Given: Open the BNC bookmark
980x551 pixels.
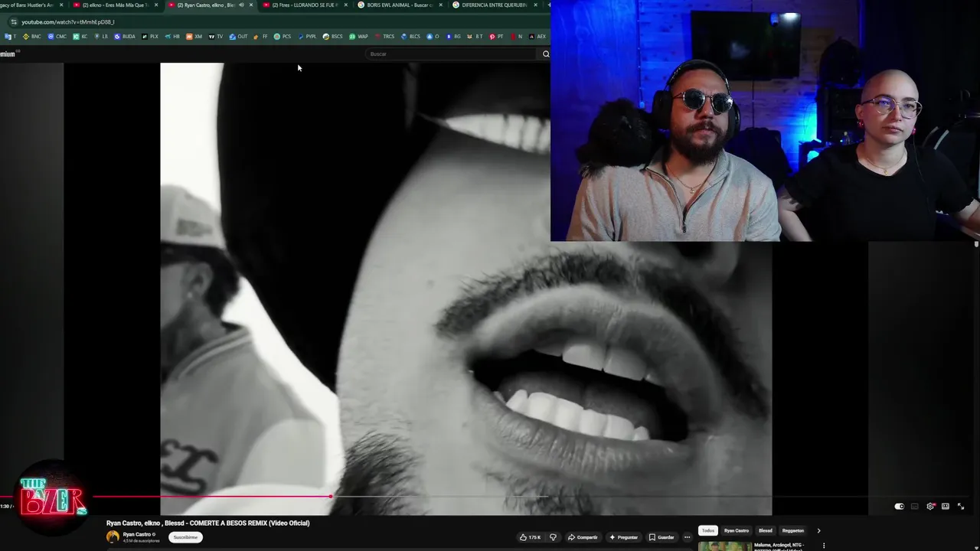Looking at the screenshot, I should pyautogui.click(x=32, y=37).
